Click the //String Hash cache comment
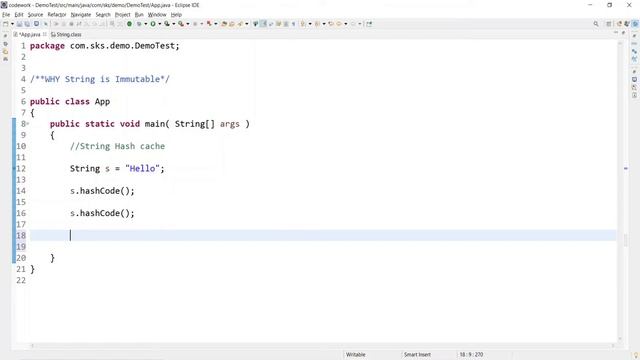This screenshot has width=640, height=360. pyautogui.click(x=117, y=146)
